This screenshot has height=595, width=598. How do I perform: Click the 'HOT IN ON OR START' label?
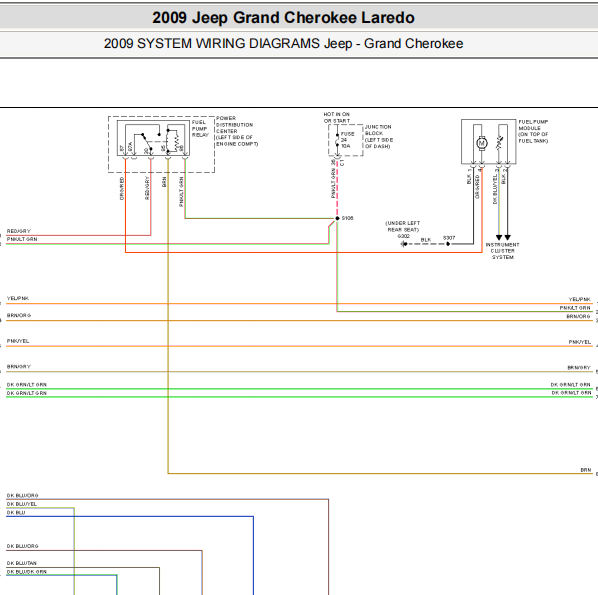click(337, 117)
